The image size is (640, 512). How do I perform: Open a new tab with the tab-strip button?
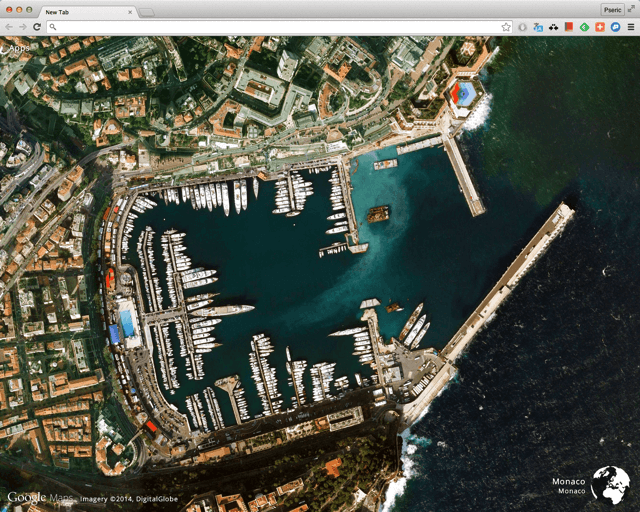coord(147,12)
